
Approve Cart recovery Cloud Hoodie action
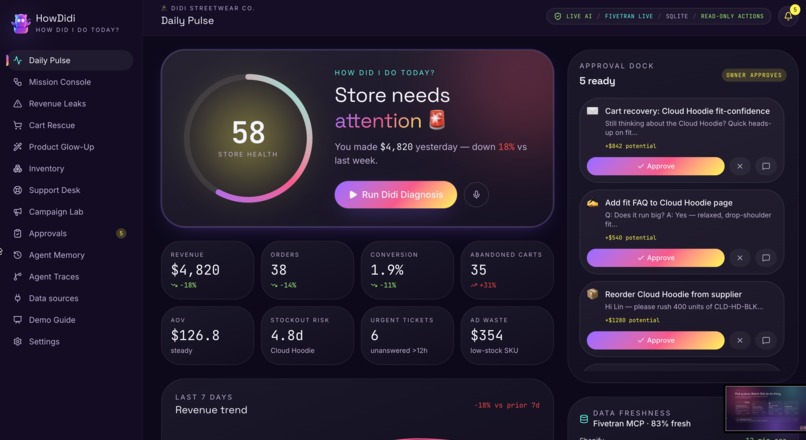[655, 166]
